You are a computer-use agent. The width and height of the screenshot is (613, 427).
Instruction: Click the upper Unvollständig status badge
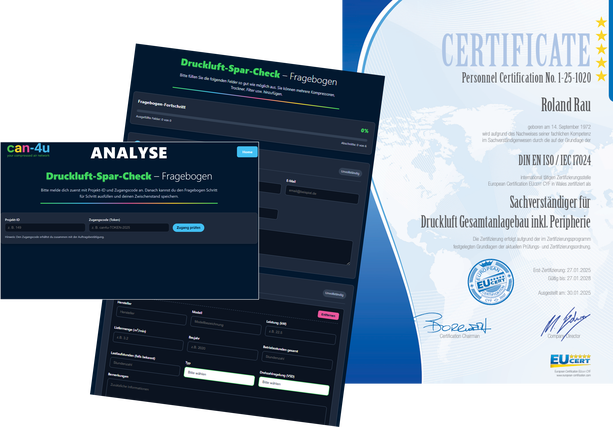coord(350,172)
